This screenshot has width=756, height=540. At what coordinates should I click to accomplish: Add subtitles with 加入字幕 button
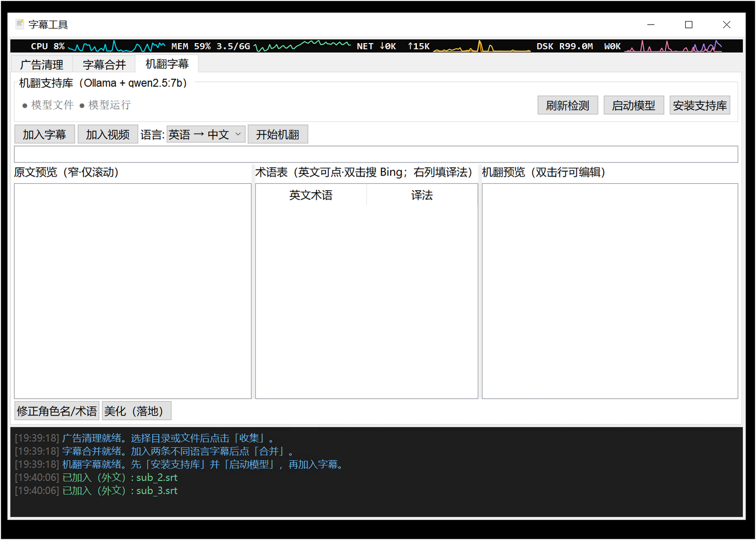45,134
